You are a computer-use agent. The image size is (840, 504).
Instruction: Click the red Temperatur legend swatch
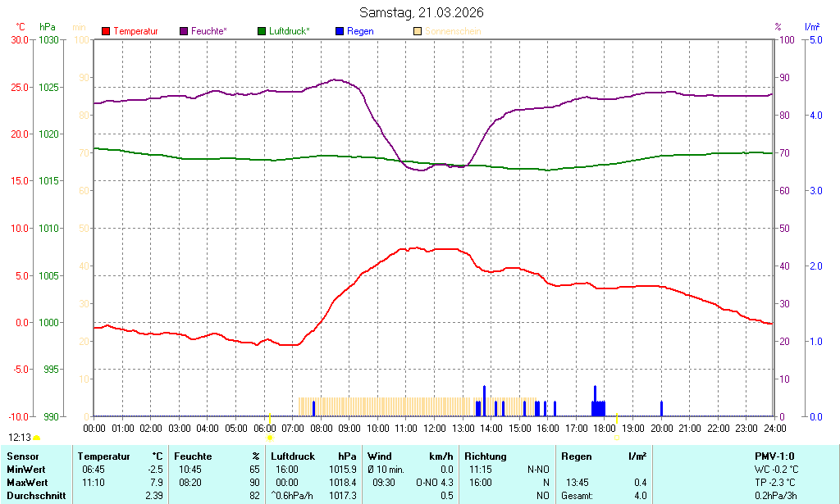[106, 31]
